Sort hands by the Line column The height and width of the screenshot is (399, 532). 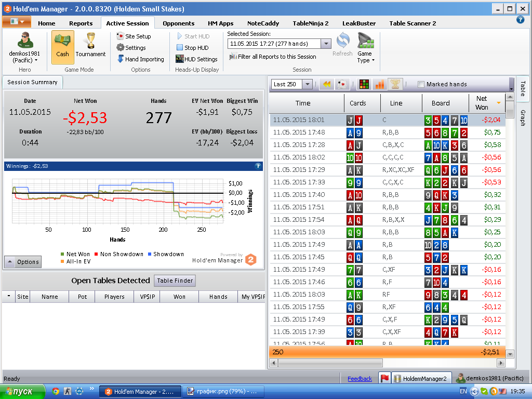(x=401, y=103)
